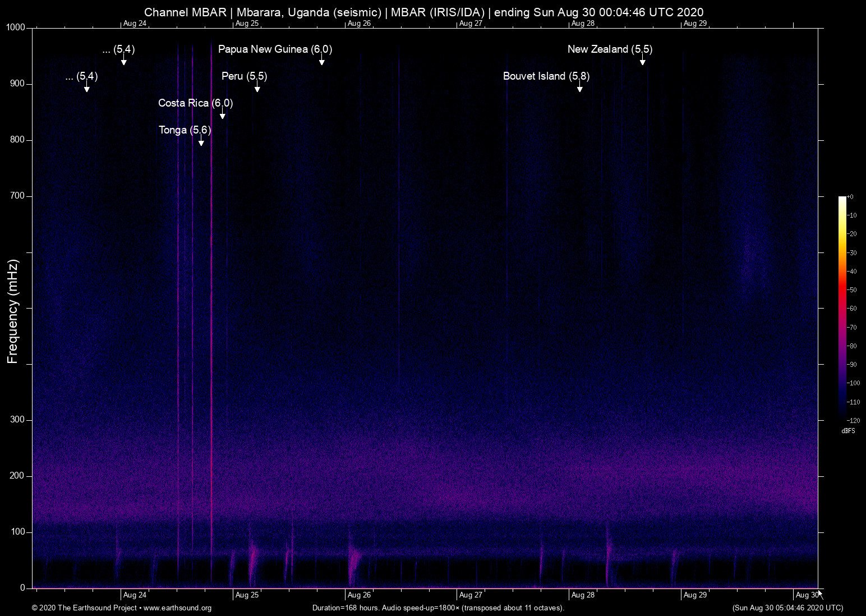Click the dBFS color scale bar
Viewport: 866px width, 616px height.
[x=842, y=307]
